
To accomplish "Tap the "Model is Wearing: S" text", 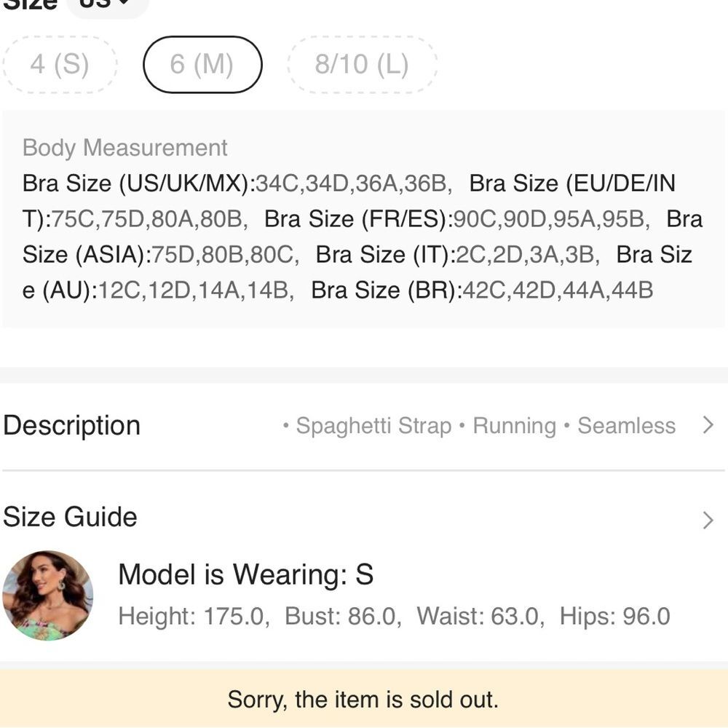I will pos(246,574).
